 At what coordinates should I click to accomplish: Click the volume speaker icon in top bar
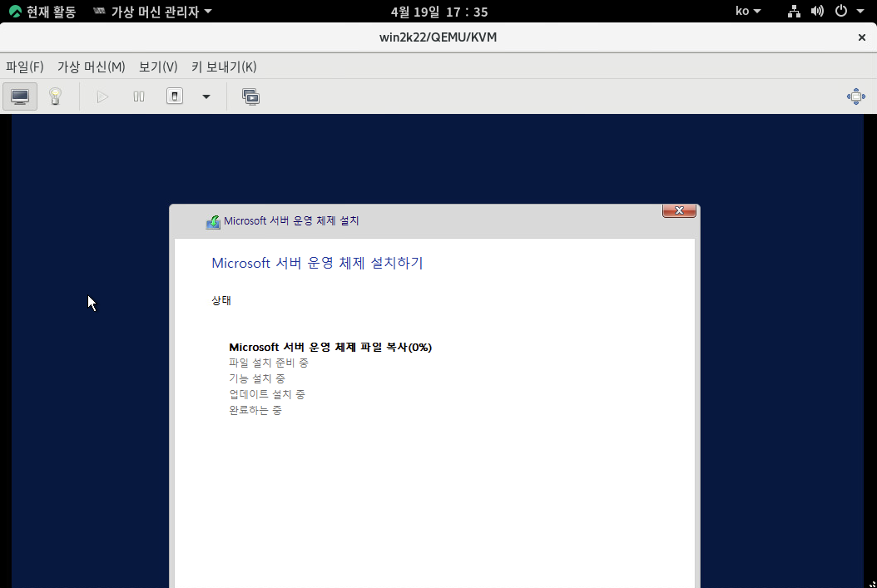coord(817,11)
